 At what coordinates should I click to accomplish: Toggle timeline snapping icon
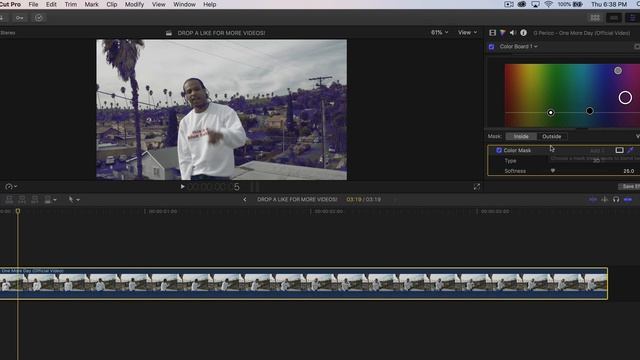click(628, 200)
